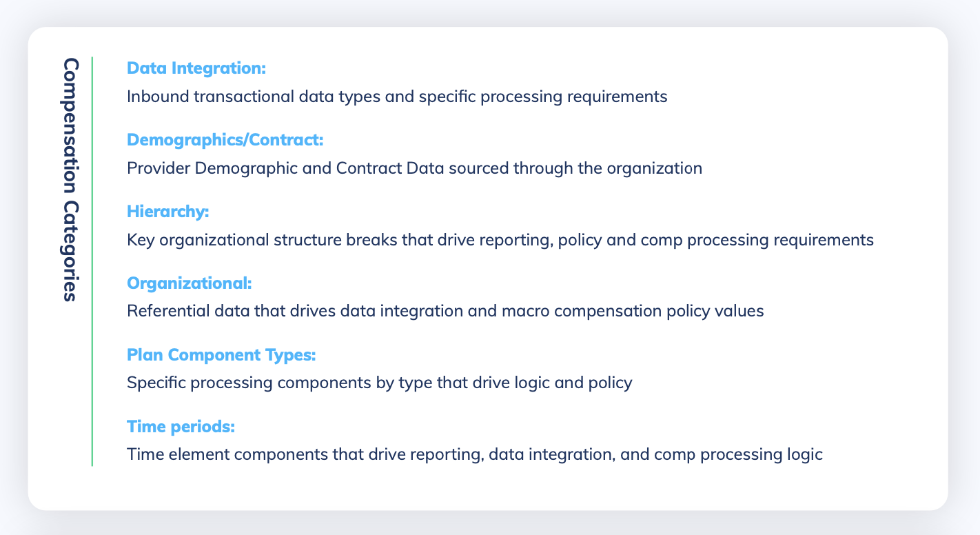This screenshot has width=980, height=535.
Task: Click the Specific processing components description
Action: [380, 383]
